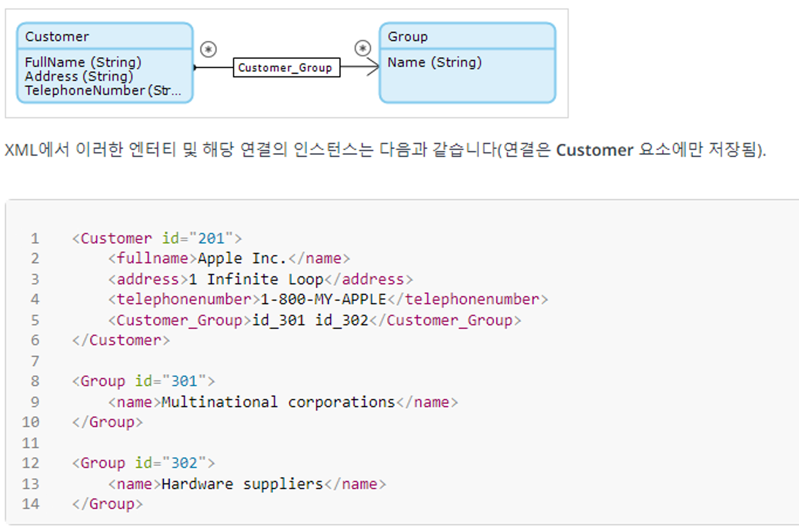
Task: Click the asterisk multiplicity icon near Group
Action: [x=362, y=48]
